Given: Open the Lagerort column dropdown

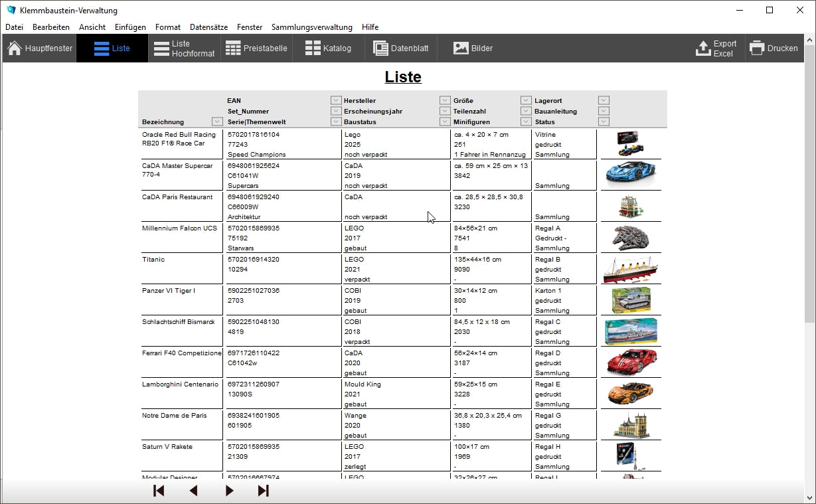Looking at the screenshot, I should (603, 100).
